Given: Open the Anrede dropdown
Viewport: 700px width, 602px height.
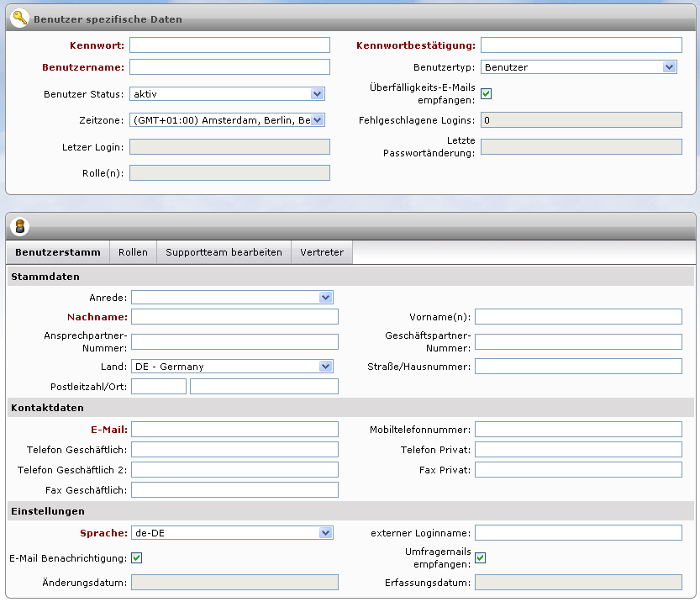Looking at the screenshot, I should pyautogui.click(x=232, y=298).
